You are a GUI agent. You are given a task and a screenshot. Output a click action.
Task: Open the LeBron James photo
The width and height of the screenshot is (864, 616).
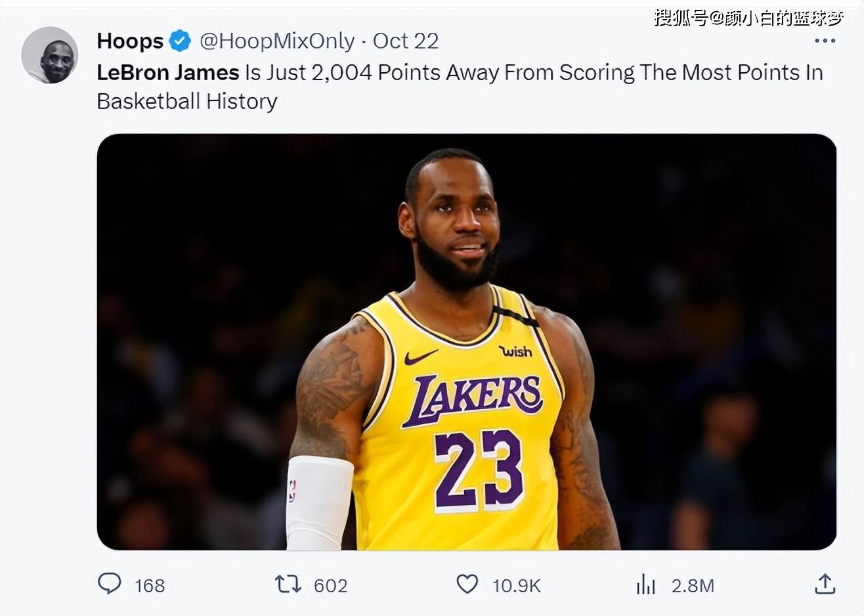(466, 341)
